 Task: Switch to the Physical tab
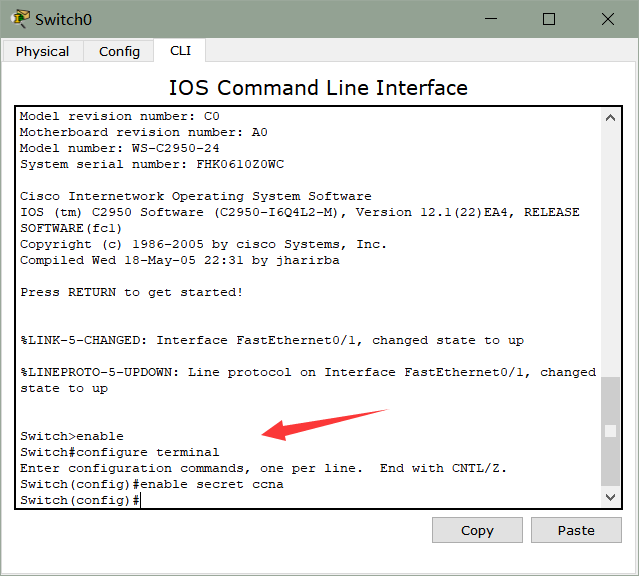tap(42, 51)
